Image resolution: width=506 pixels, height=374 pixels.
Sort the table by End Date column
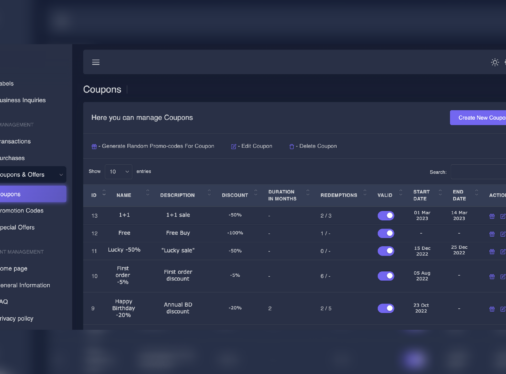coord(476,193)
